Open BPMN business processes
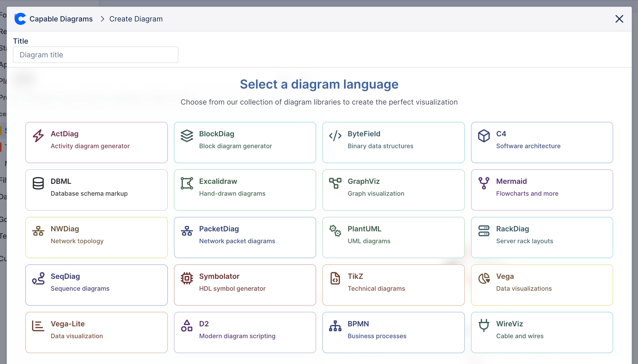The width and height of the screenshot is (638, 364). (393, 332)
